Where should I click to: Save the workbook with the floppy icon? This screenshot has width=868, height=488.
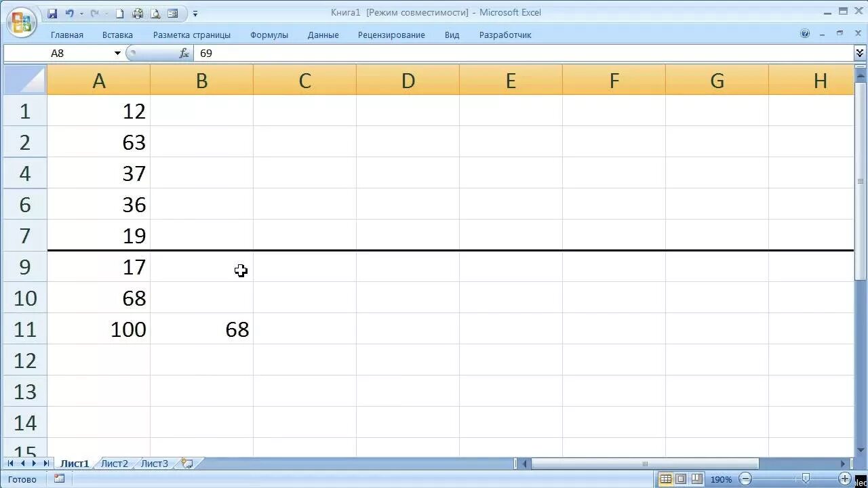(x=52, y=13)
